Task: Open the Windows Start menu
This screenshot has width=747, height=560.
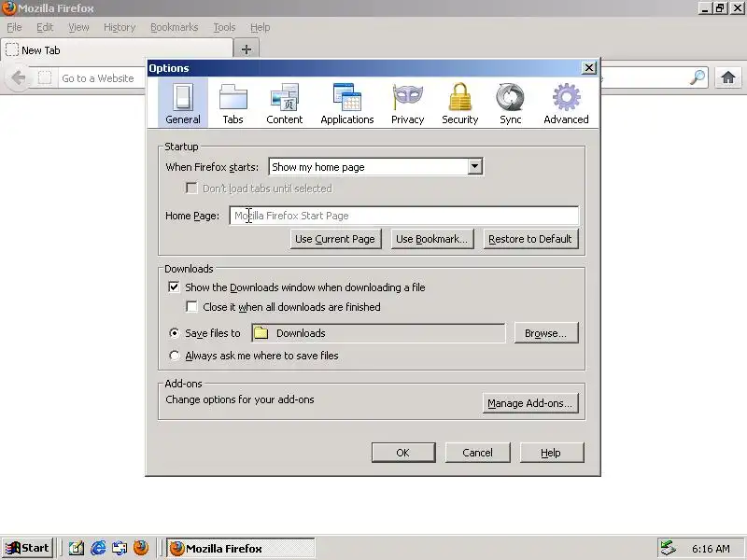Action: click(x=27, y=548)
